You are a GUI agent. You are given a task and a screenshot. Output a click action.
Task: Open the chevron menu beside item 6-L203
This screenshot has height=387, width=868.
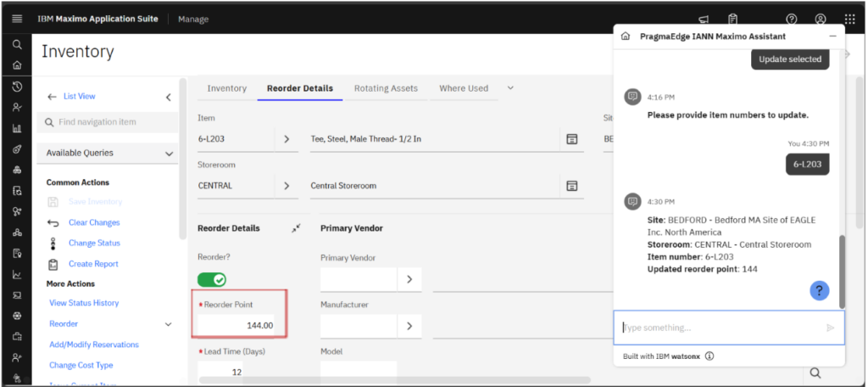[x=287, y=139]
